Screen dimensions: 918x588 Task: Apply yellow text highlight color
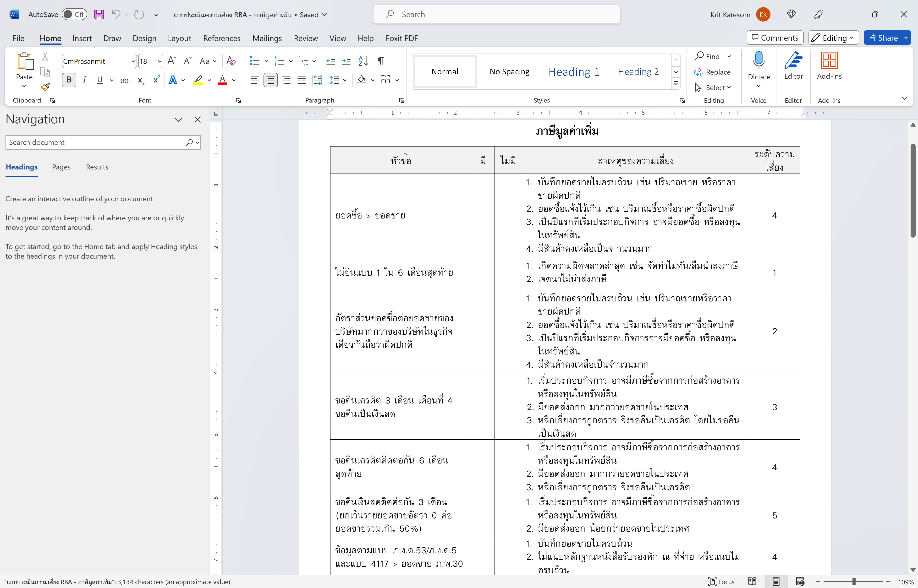coord(198,80)
